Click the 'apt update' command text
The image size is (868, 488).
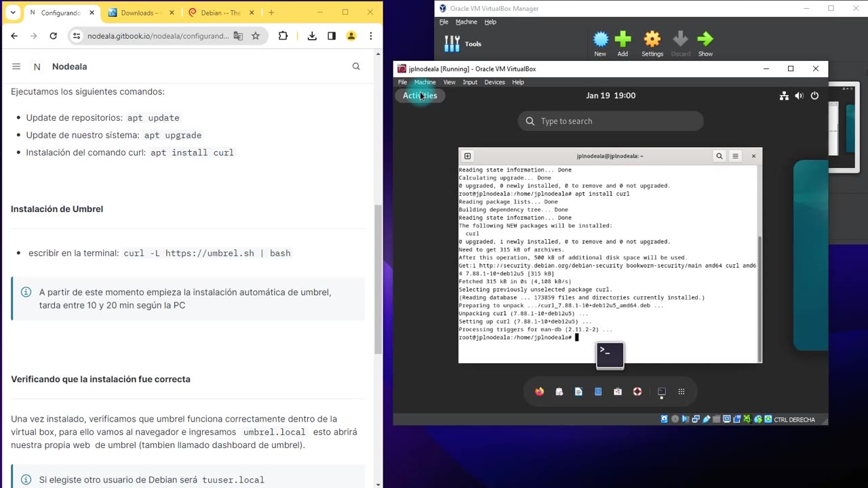pyautogui.click(x=153, y=118)
